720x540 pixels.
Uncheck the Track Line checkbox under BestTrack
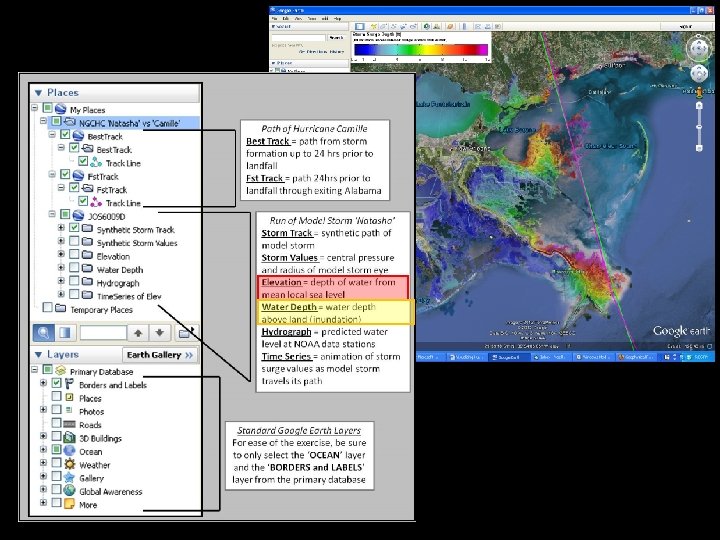[x=83, y=162]
